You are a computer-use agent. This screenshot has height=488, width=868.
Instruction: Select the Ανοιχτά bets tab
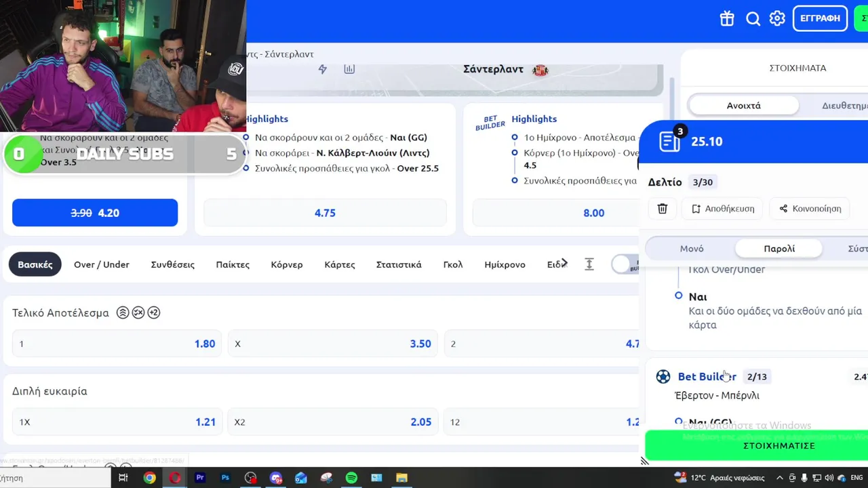(x=744, y=105)
